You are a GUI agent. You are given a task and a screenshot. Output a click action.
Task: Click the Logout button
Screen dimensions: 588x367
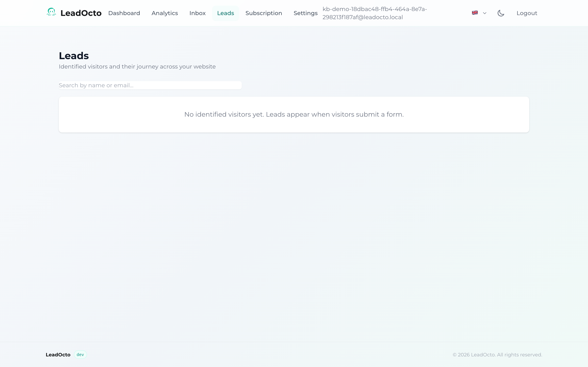[527, 13]
